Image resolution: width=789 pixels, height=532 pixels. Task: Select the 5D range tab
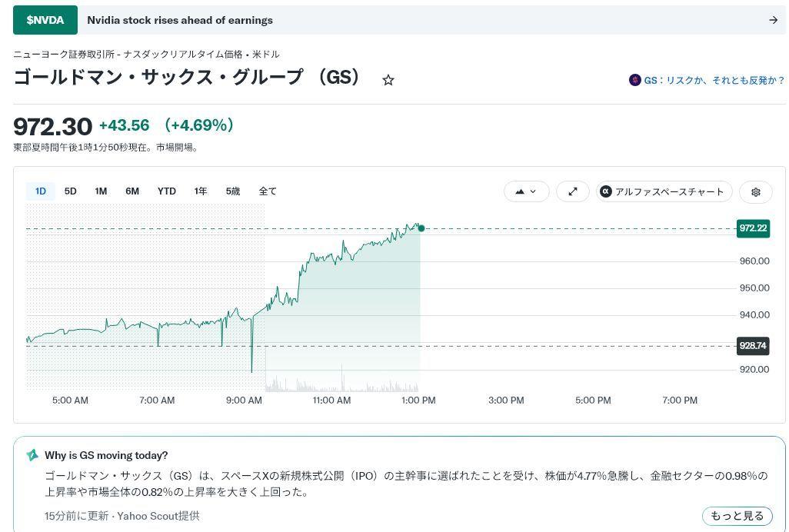(71, 191)
